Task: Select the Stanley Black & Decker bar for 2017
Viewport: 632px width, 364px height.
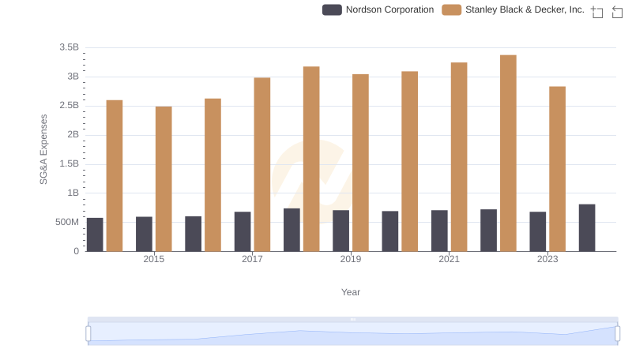Action: [x=262, y=165]
